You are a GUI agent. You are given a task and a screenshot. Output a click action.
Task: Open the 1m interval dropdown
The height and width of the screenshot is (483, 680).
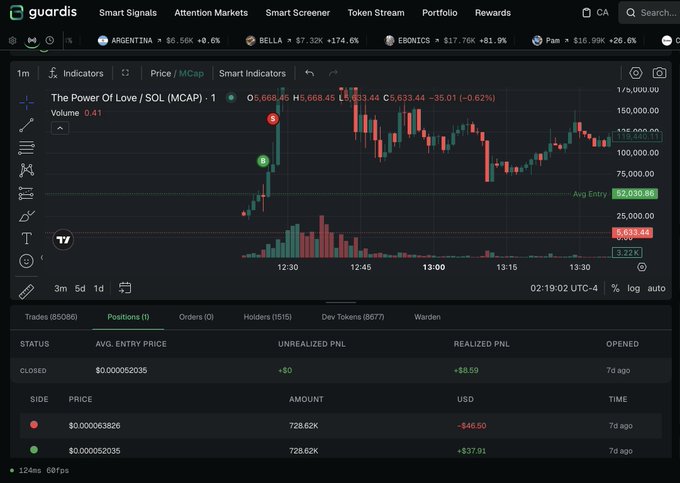tap(23, 73)
